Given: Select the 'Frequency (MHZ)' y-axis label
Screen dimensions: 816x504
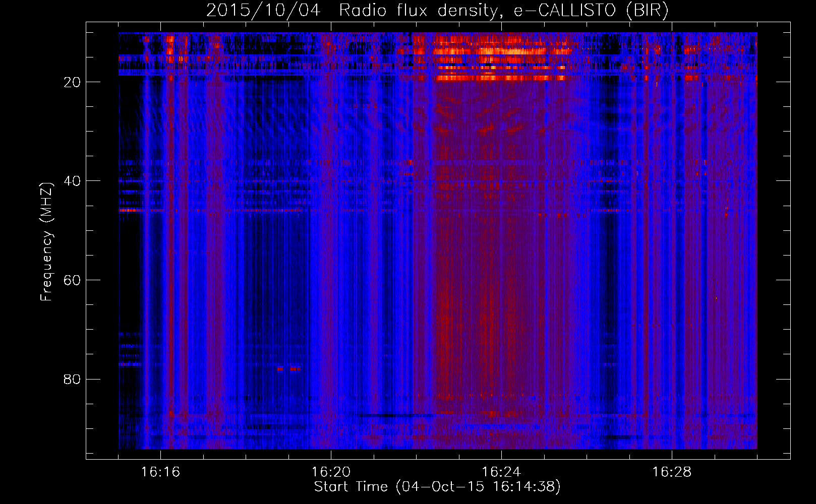Looking at the screenshot, I should tap(46, 242).
